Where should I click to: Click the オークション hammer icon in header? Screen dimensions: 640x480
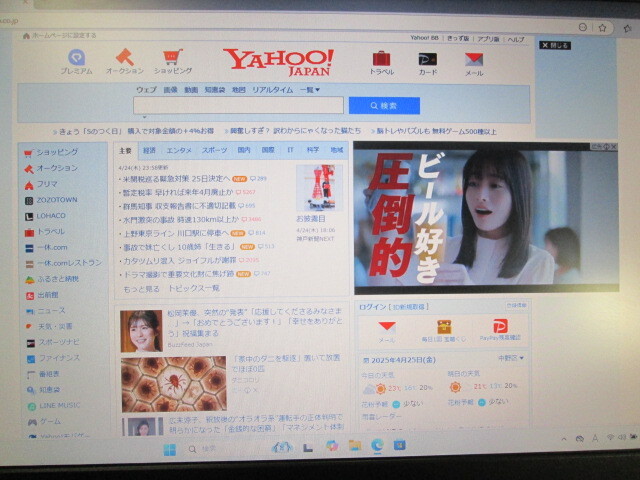click(x=125, y=59)
